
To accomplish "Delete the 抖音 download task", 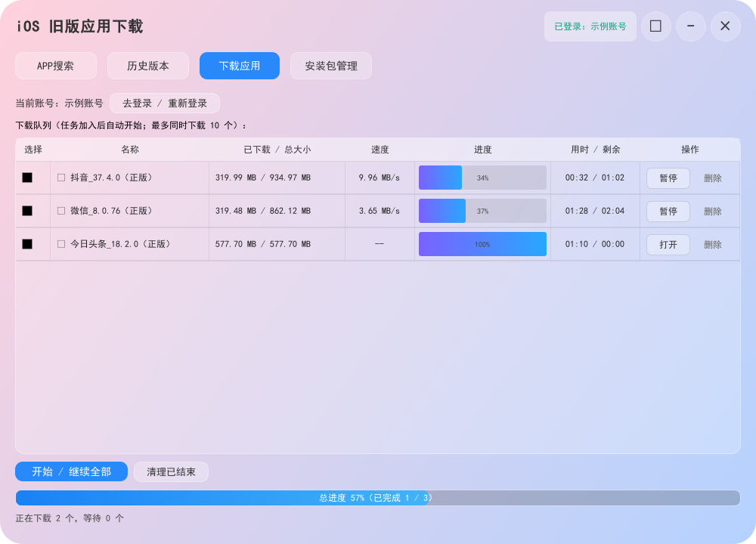I will 713,178.
